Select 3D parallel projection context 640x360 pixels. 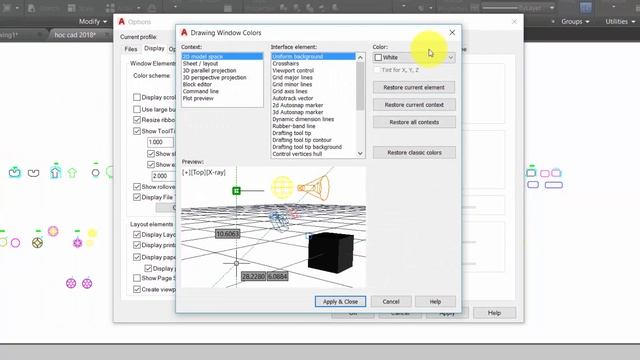pyautogui.click(x=222, y=70)
